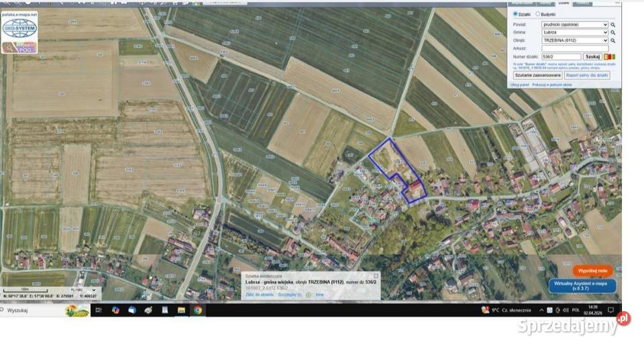
Task: Click the orange Wypróbuj mnie button
Action: (x=592, y=271)
